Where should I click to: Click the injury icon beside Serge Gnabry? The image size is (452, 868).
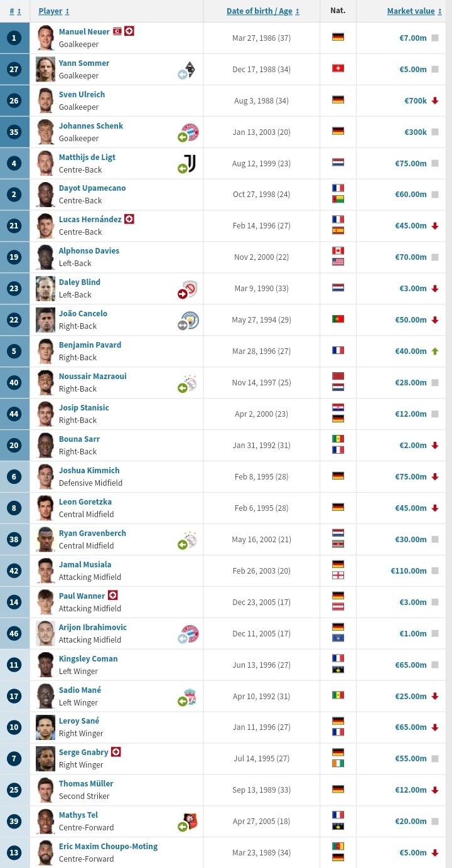(x=116, y=752)
